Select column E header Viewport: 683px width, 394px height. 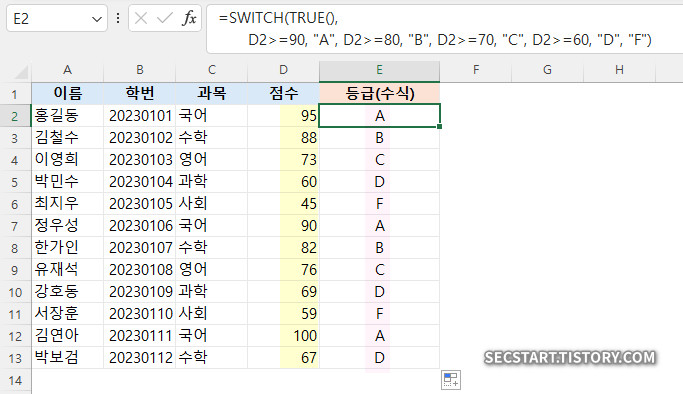click(x=379, y=70)
